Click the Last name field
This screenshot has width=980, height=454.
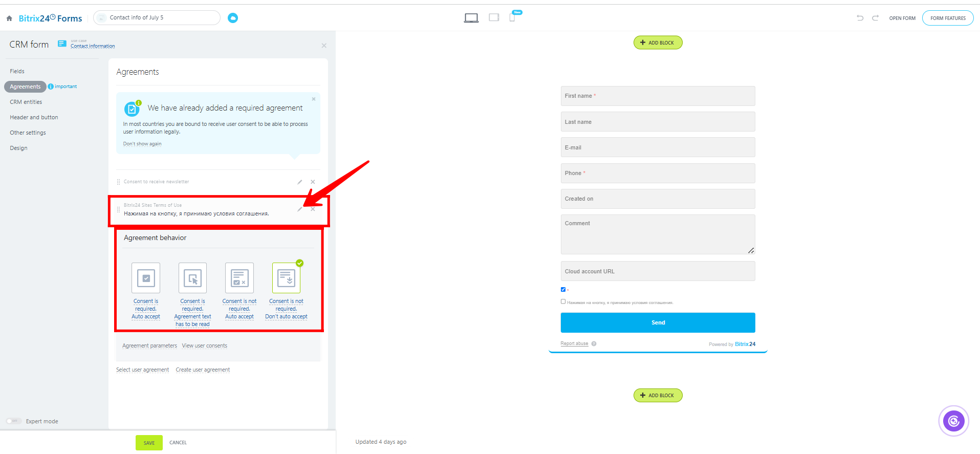658,122
